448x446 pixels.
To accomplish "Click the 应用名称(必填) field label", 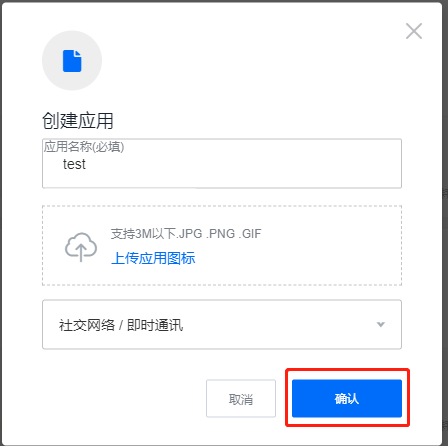I will 84,147.
